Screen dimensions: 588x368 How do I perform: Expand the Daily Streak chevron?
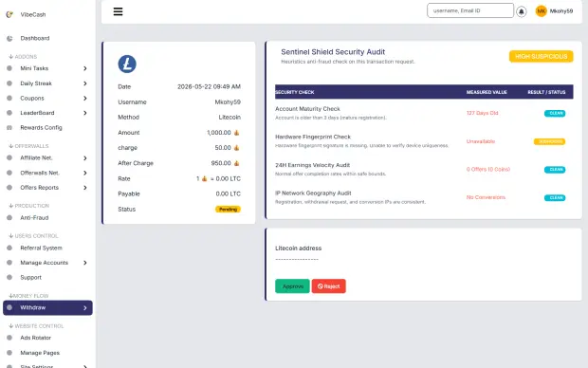(x=85, y=83)
